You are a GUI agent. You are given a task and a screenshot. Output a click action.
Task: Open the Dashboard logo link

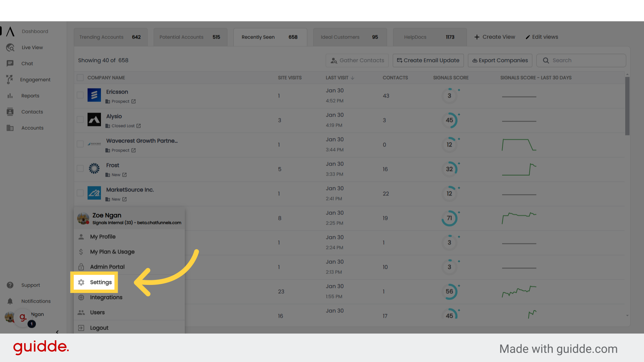[x=10, y=32]
